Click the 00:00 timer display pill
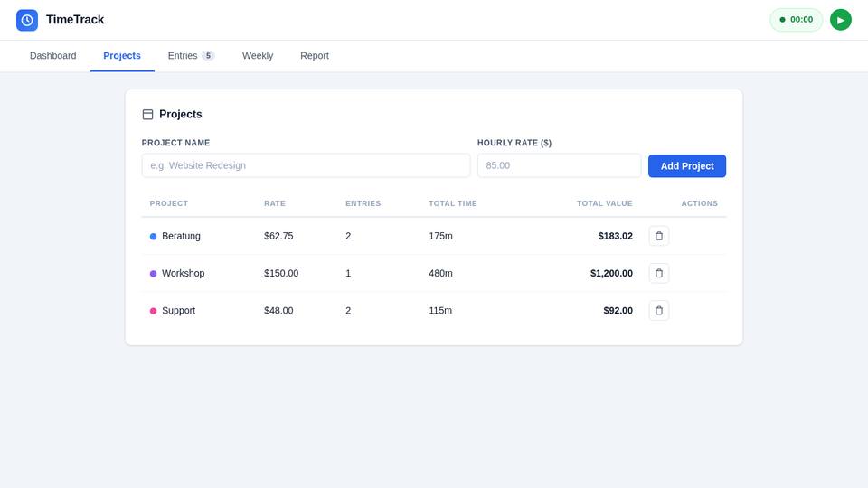This screenshot has width=868, height=488. (x=796, y=20)
